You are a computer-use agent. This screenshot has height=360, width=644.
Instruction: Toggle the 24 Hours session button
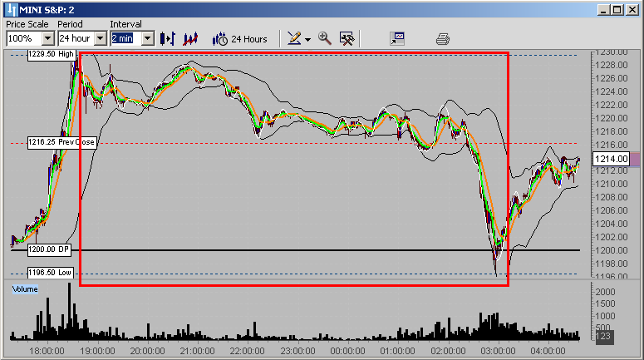240,38
